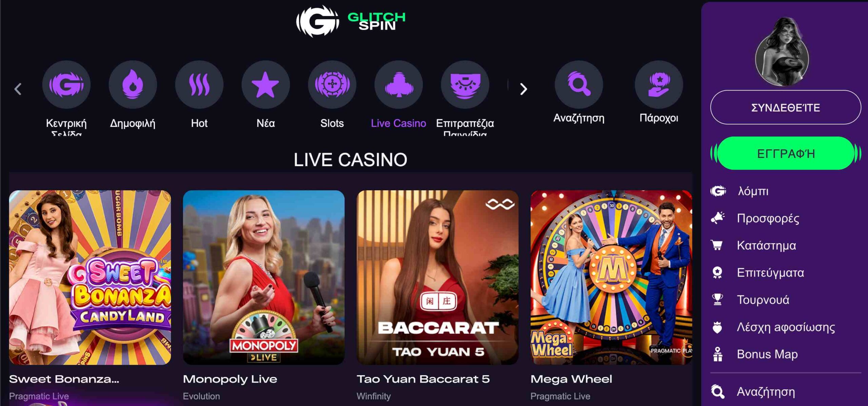This screenshot has width=868, height=406.
Task: Open the Monopoly Live game thumbnail
Action: pos(263,277)
